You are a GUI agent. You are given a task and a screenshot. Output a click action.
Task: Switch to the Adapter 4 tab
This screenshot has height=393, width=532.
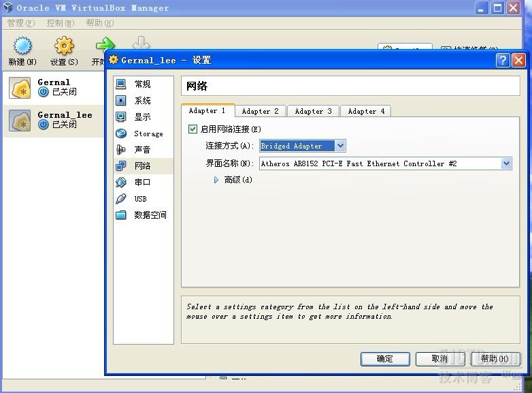click(366, 111)
